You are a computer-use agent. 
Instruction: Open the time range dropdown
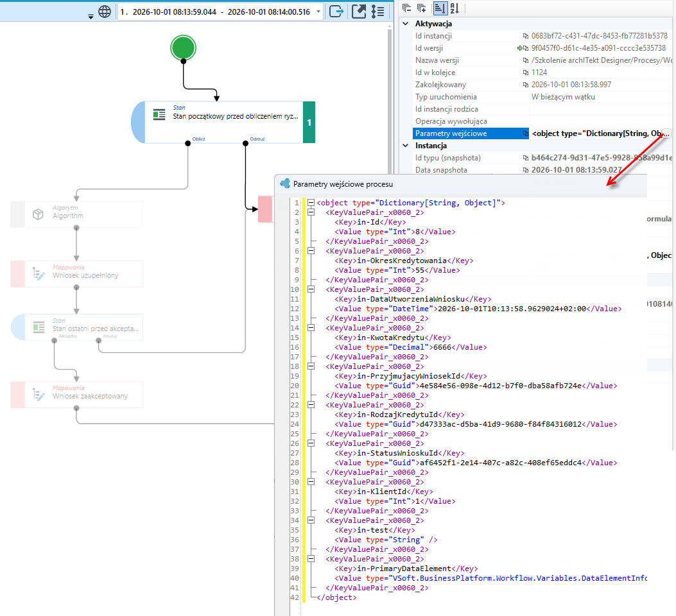(318, 12)
